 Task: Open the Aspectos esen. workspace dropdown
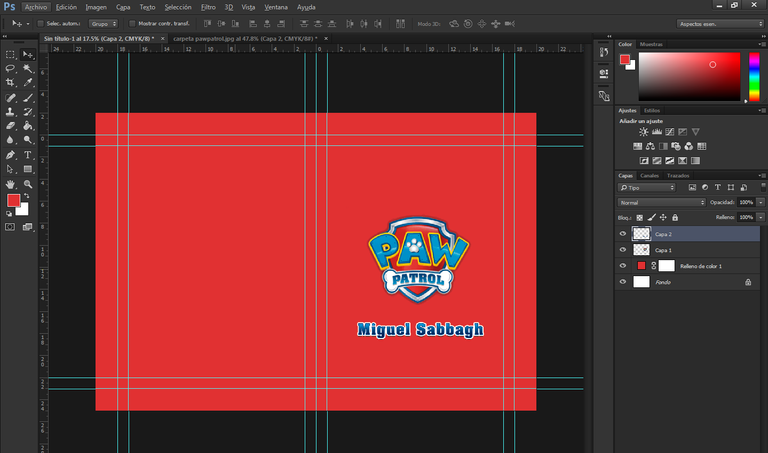coord(720,24)
